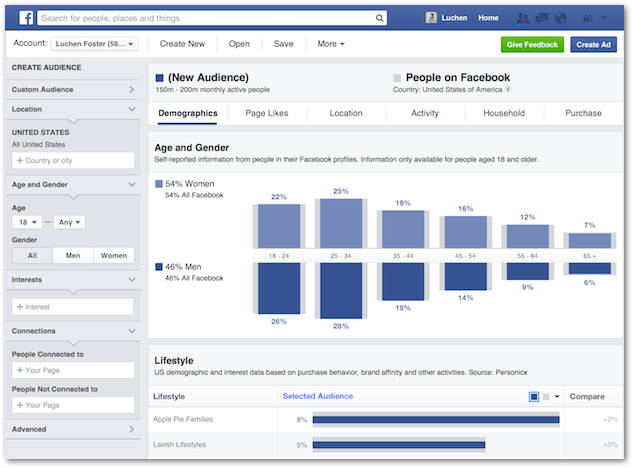The width and height of the screenshot is (633, 468).
Task: Switch to the Demographics tab
Action: tap(188, 113)
